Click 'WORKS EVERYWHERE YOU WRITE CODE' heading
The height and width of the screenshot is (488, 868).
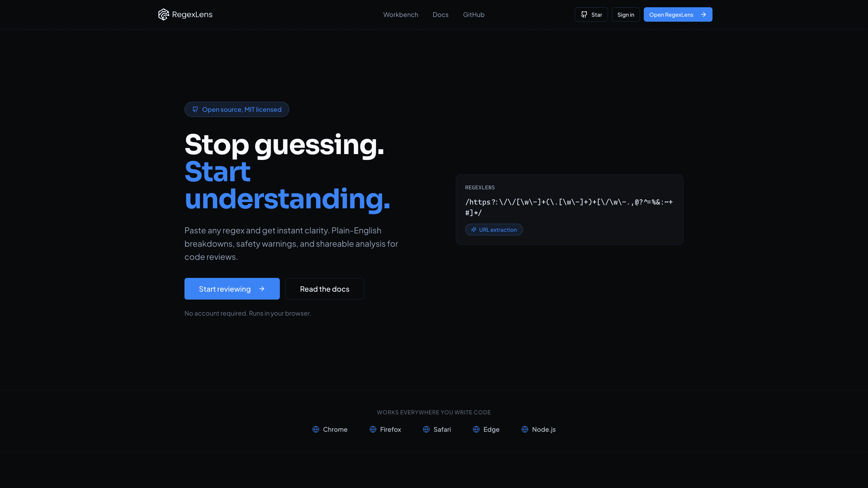[434, 412]
